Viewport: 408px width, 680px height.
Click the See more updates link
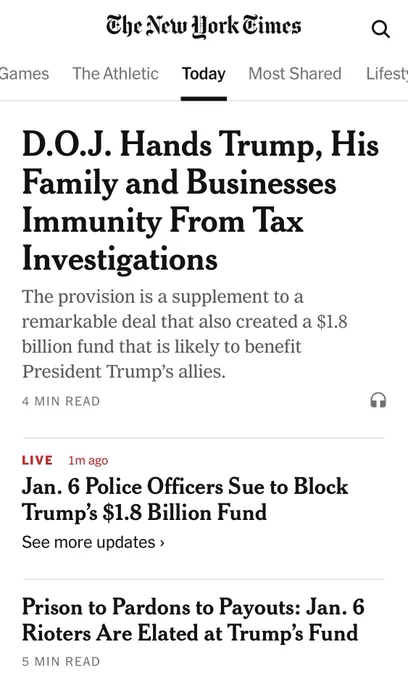pos(93,543)
